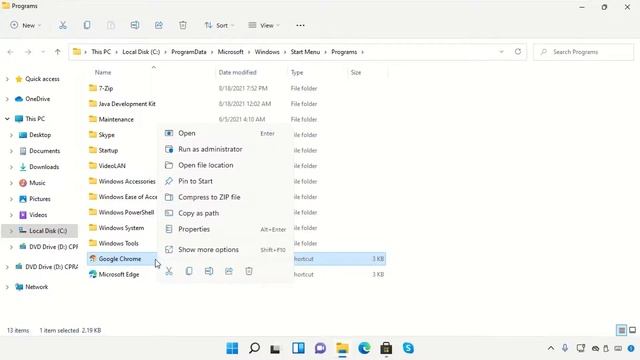The height and width of the screenshot is (360, 640).
Task: Select the 7-Zip folder
Action: point(106,88)
